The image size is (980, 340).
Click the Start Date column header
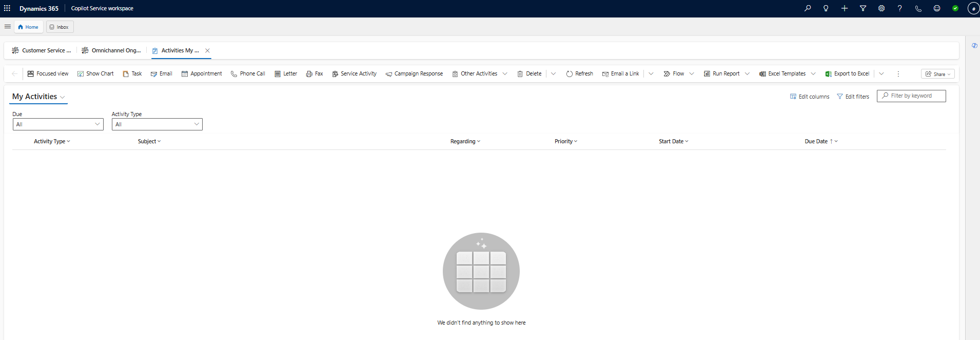(x=674, y=141)
